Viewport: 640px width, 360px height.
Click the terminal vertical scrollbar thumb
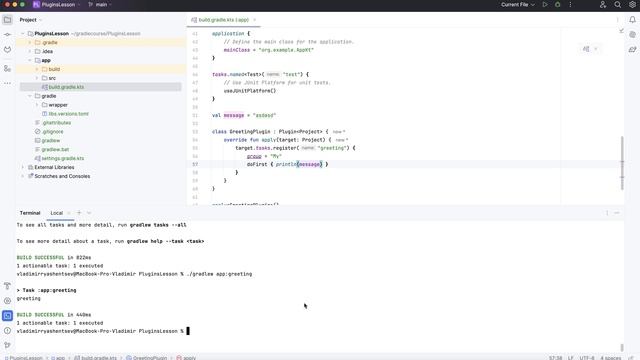tap(622, 347)
